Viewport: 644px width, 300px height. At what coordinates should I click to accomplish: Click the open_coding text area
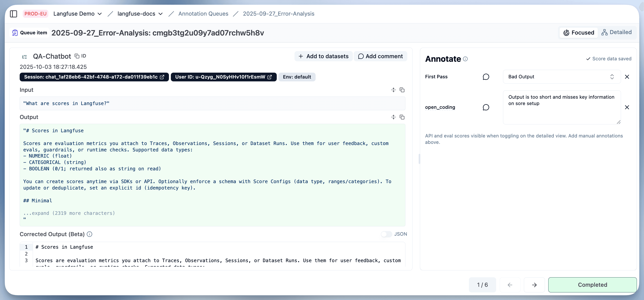click(x=562, y=107)
